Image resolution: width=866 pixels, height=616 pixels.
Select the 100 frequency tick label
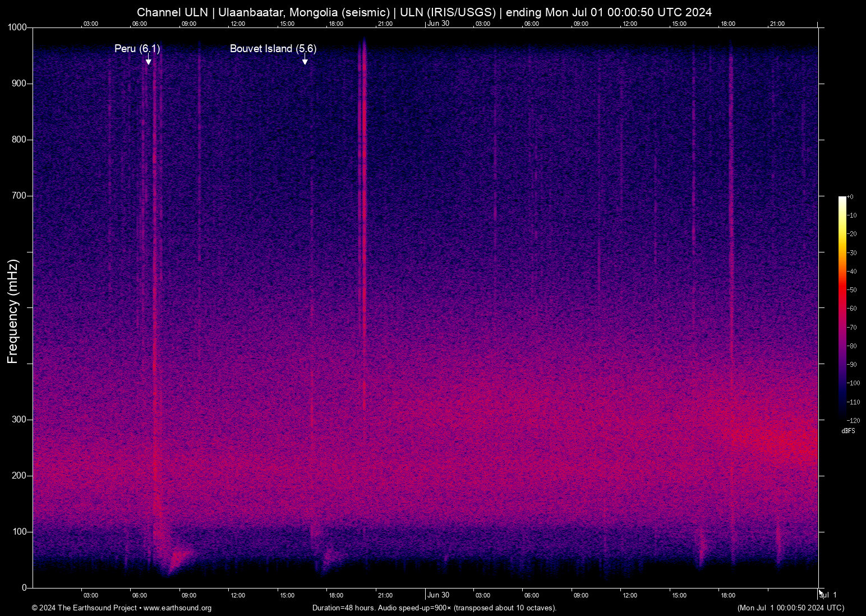(x=20, y=532)
